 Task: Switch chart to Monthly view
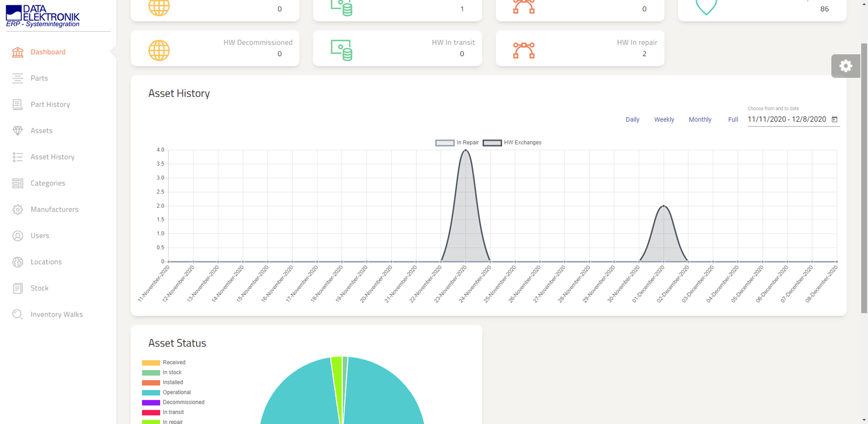point(700,120)
